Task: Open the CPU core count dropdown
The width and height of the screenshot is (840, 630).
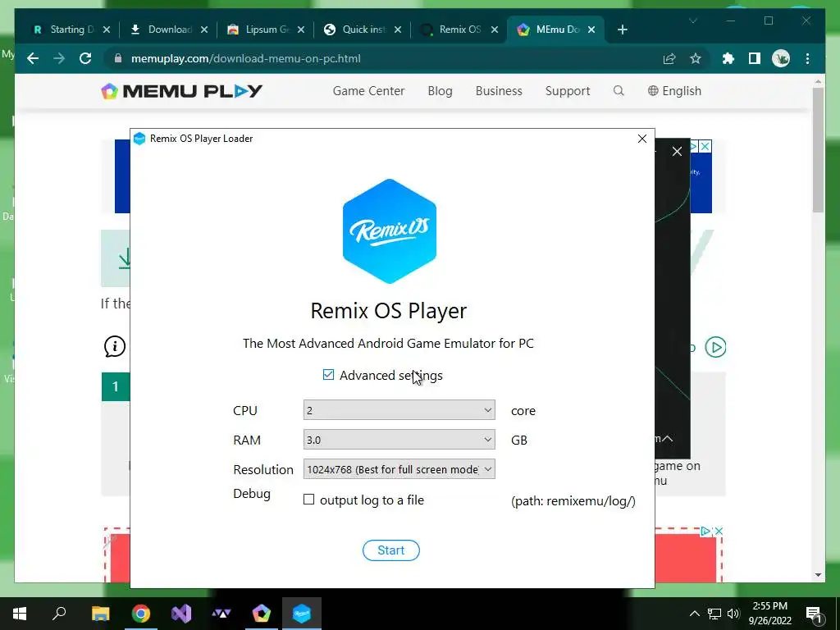Action: [x=399, y=410]
